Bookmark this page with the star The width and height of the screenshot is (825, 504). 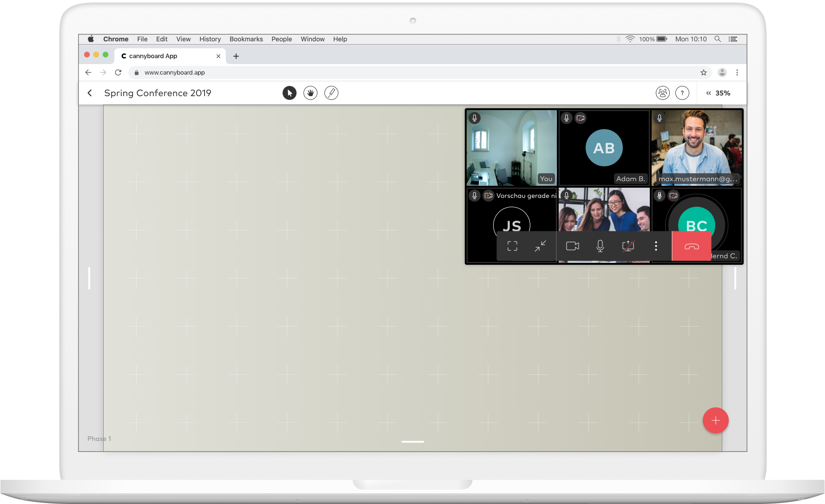tap(704, 72)
